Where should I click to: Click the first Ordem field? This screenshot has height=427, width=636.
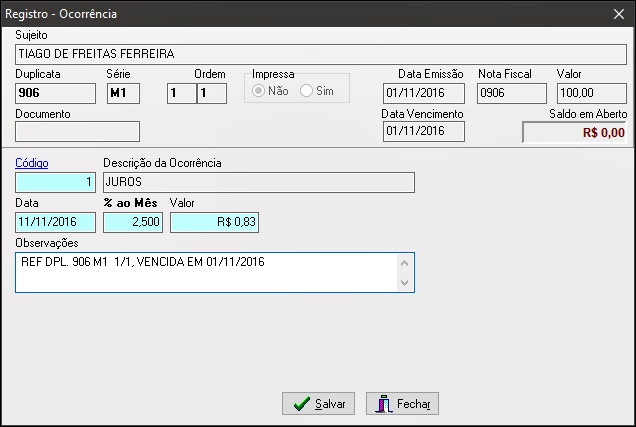pyautogui.click(x=182, y=93)
